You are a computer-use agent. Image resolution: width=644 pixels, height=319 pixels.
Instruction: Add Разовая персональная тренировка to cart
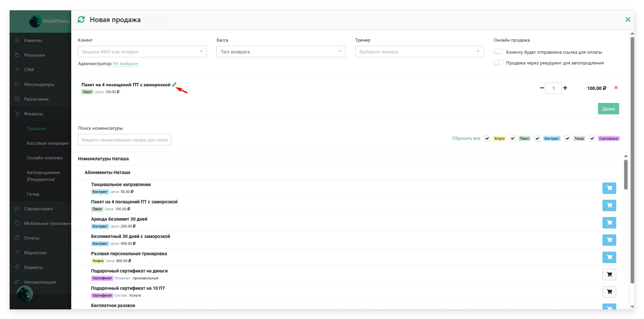click(x=609, y=257)
